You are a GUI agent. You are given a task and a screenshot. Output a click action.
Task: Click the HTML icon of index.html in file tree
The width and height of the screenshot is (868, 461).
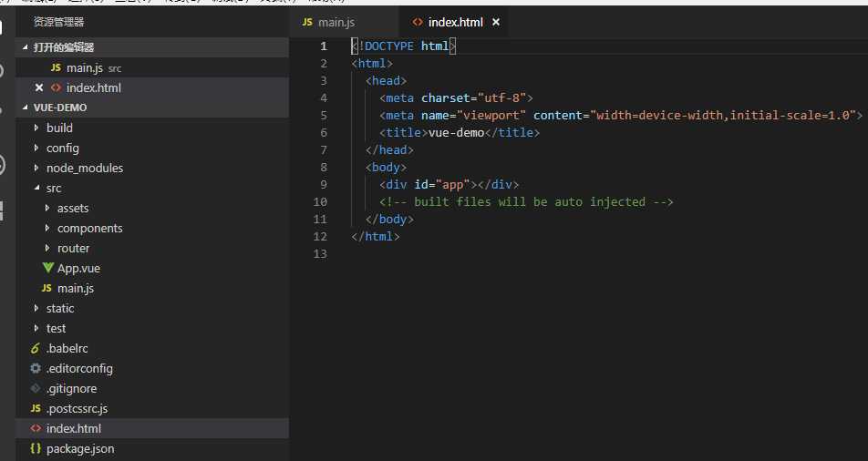click(36, 428)
